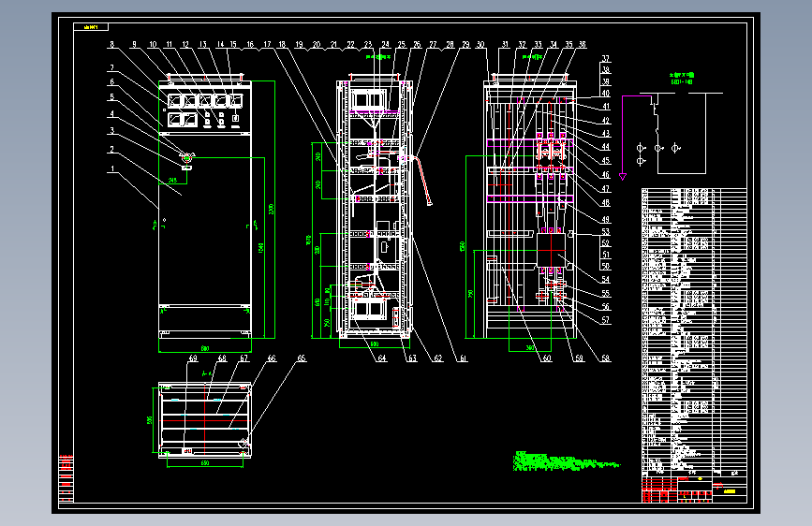Click part callout number 3
812x526 pixels.
pos(111,131)
